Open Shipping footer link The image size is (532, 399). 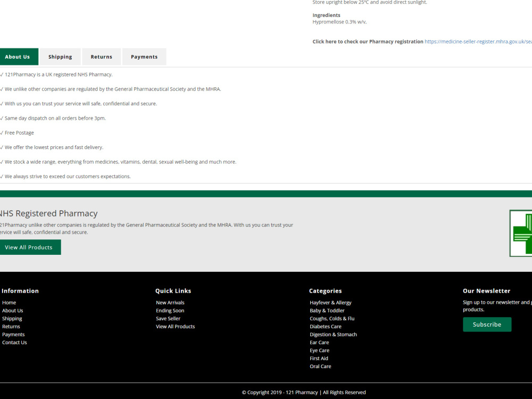click(x=12, y=319)
